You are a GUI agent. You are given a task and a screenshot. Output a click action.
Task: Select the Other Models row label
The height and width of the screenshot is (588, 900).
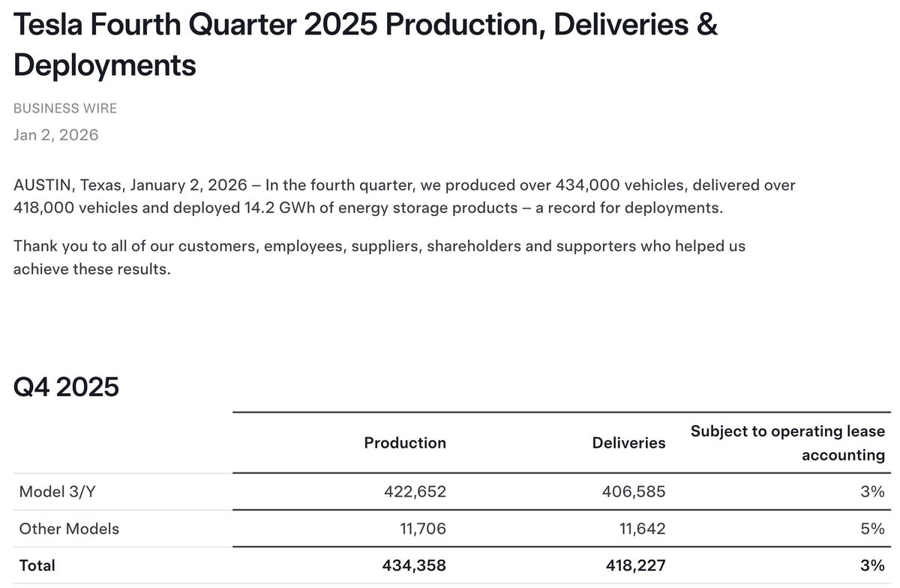point(69,529)
